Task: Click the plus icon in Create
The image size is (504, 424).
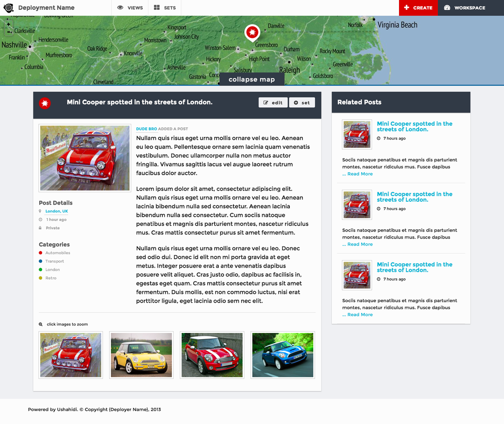Action: [406, 7]
